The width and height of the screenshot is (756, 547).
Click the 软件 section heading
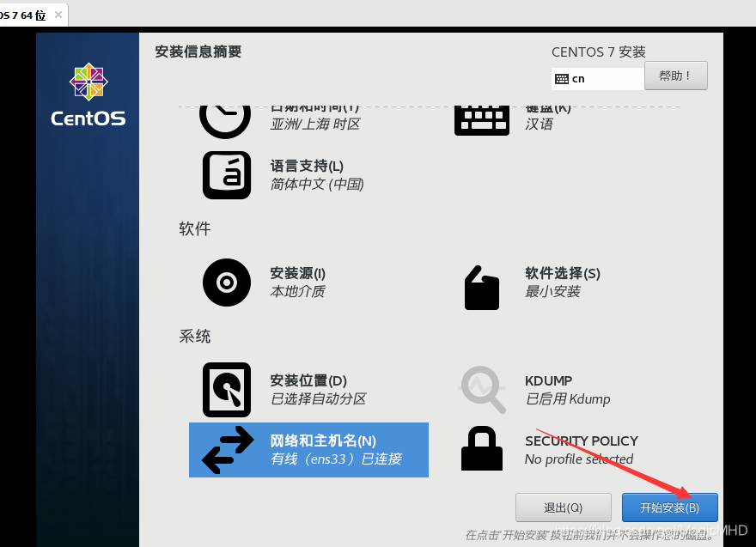point(195,229)
